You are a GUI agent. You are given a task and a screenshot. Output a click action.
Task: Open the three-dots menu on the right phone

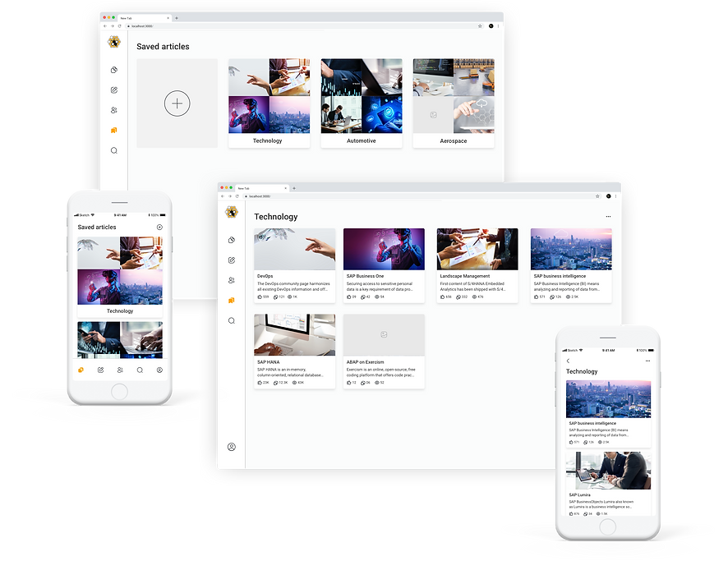[x=647, y=361]
